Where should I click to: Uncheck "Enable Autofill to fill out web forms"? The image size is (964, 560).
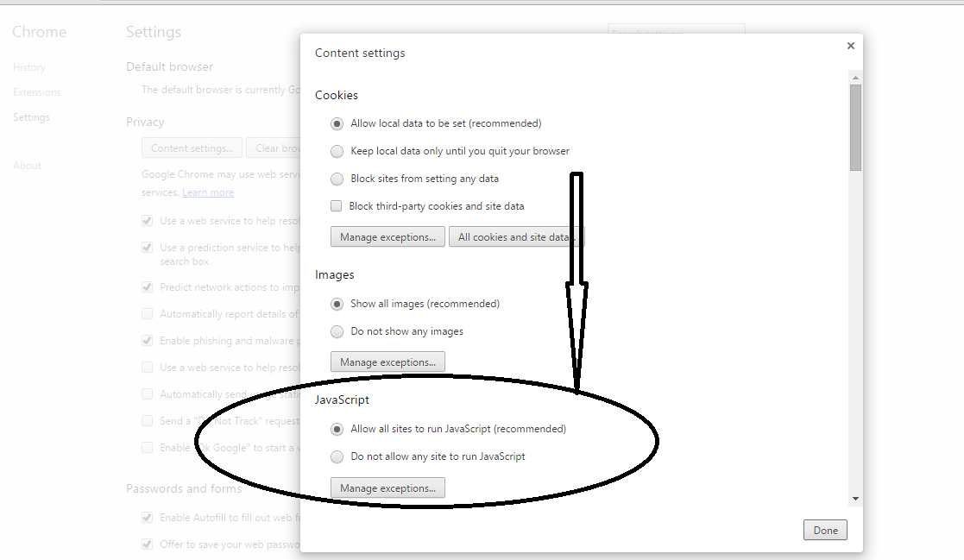point(148,517)
